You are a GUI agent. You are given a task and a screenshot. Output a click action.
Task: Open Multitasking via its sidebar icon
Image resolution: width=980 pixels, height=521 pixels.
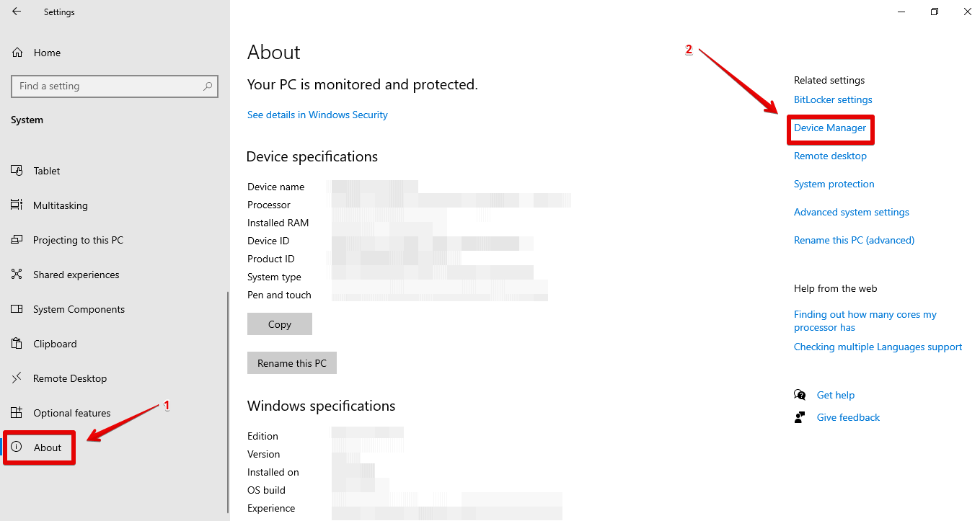[x=17, y=205]
